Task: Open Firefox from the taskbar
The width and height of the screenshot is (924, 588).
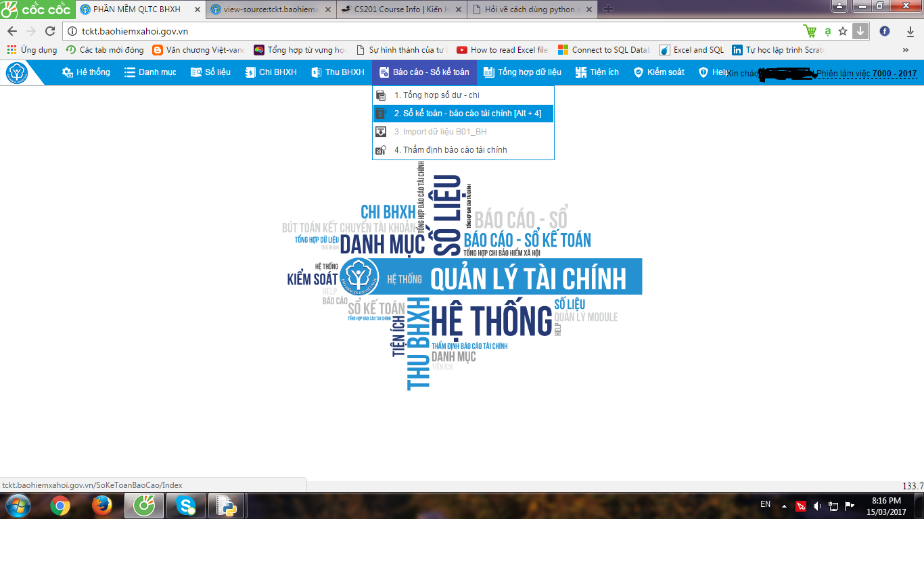Action: [x=102, y=506]
